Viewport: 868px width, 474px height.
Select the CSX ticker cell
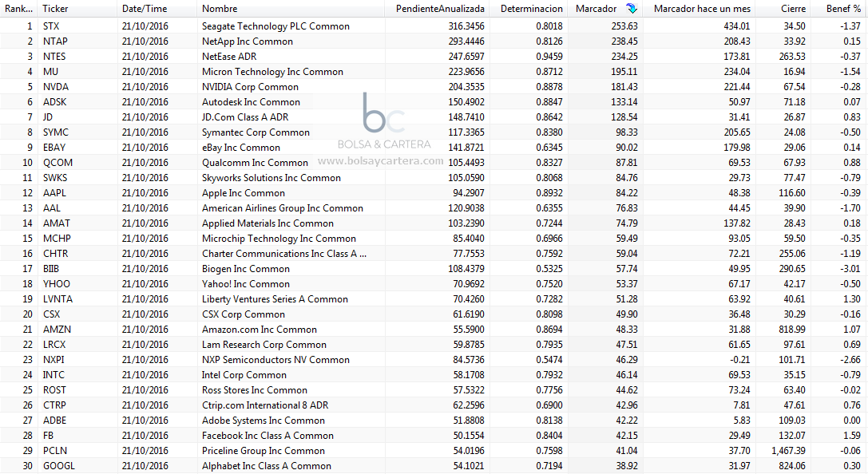(x=51, y=314)
